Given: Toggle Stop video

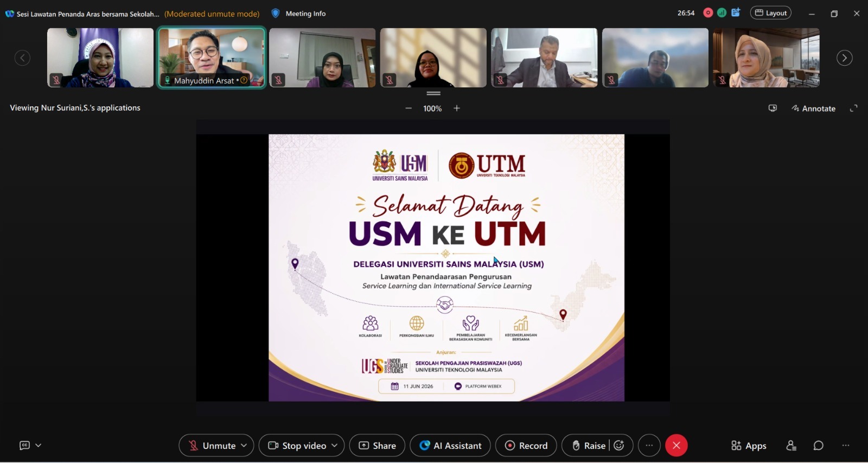Looking at the screenshot, I should point(297,446).
